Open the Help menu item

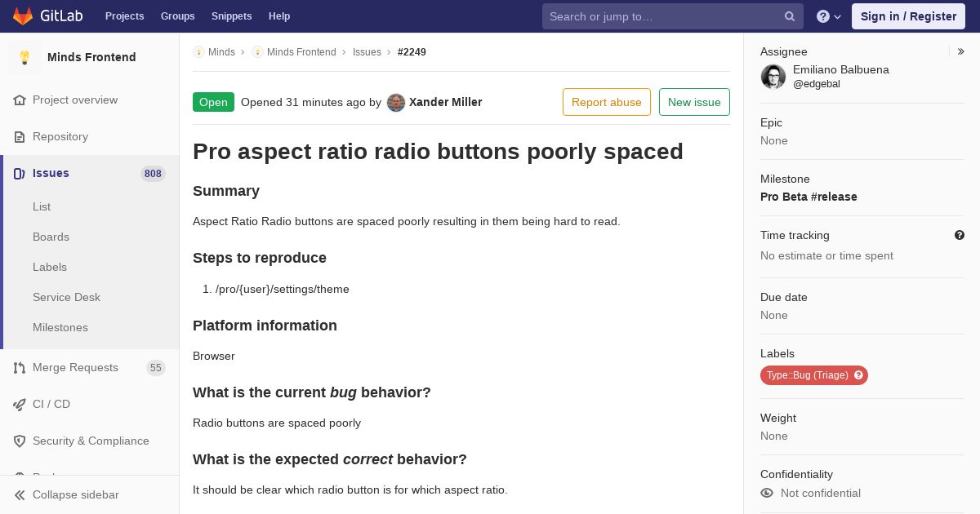tap(279, 16)
